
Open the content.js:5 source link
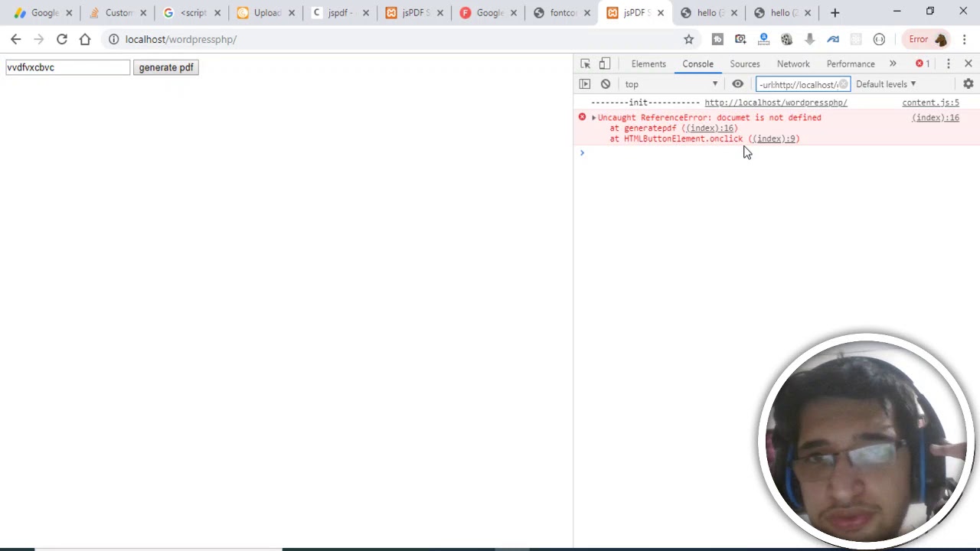click(x=930, y=103)
